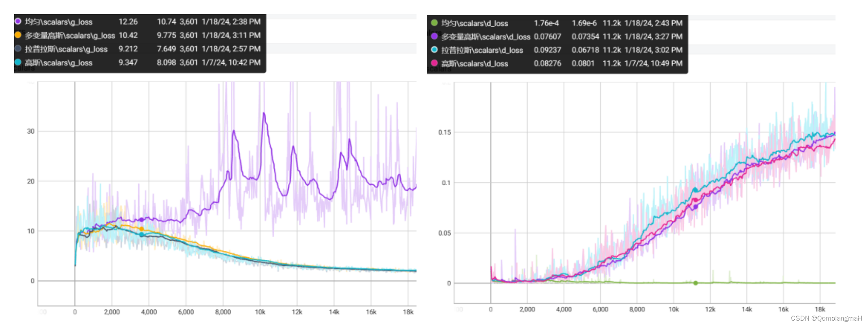
Task: Click the 18k x-axis label on g_loss chart
Action: point(408,312)
